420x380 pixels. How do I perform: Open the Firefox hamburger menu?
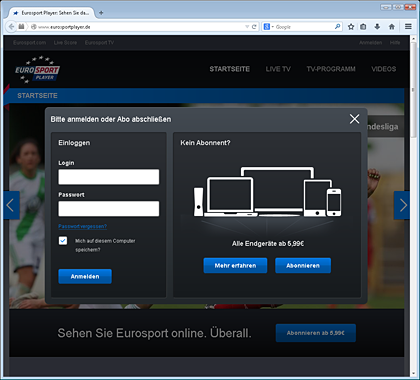[408, 27]
